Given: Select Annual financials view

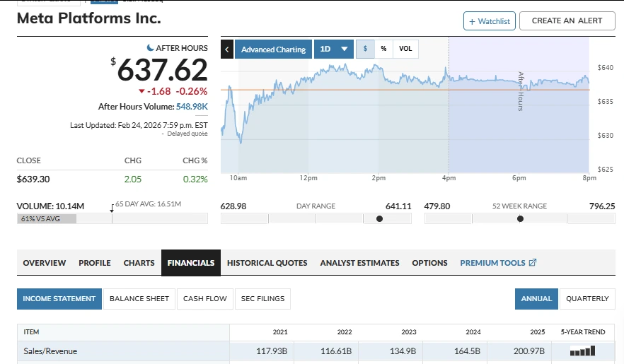Looking at the screenshot, I should [536, 298].
